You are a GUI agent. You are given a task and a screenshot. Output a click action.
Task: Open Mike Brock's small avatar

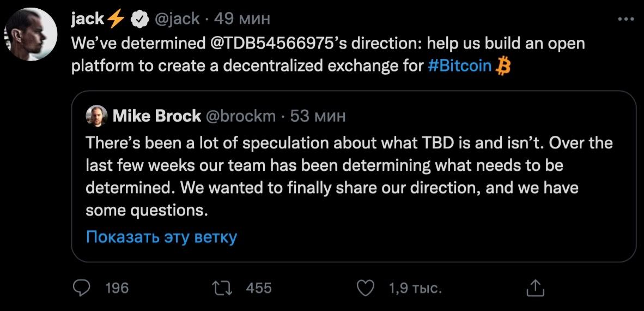96,116
